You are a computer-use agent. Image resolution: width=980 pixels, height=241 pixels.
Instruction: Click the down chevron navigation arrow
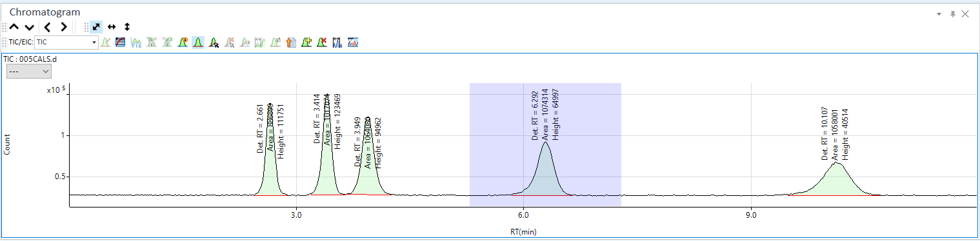pos(29,27)
